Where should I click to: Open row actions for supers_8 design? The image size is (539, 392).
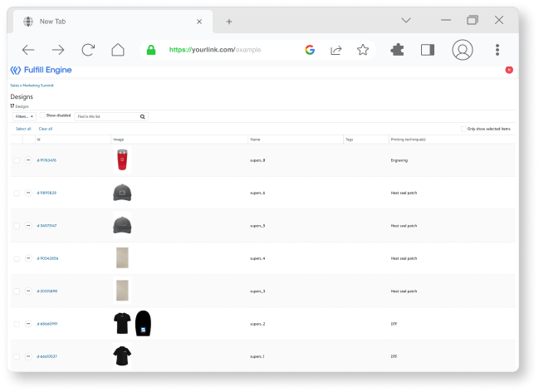pyautogui.click(x=28, y=160)
